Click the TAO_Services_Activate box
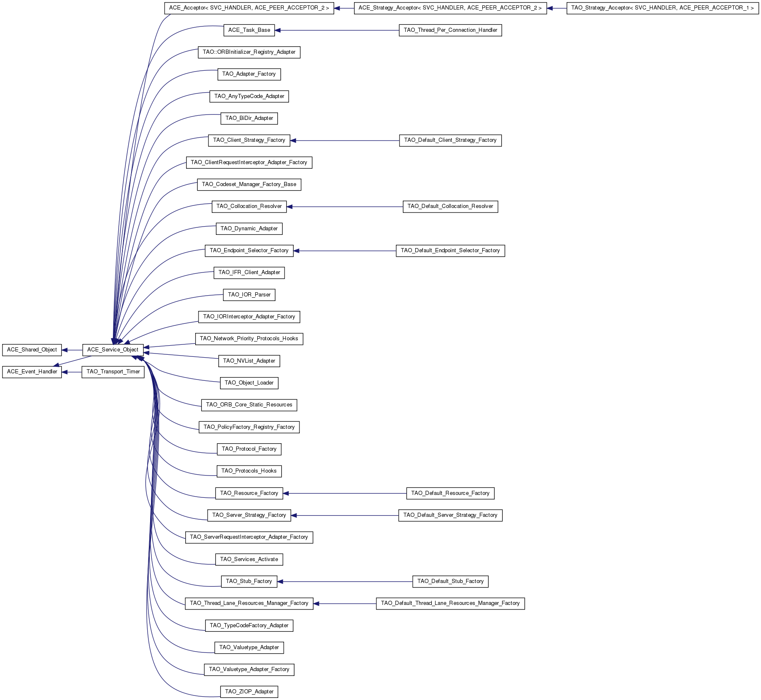 coord(249,559)
